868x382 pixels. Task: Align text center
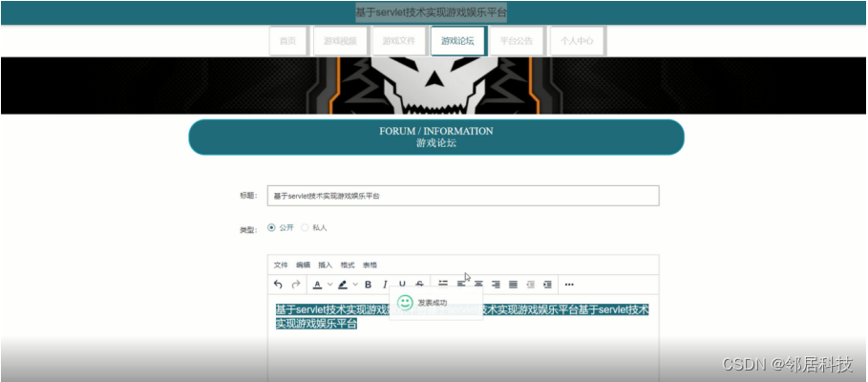tap(478, 285)
